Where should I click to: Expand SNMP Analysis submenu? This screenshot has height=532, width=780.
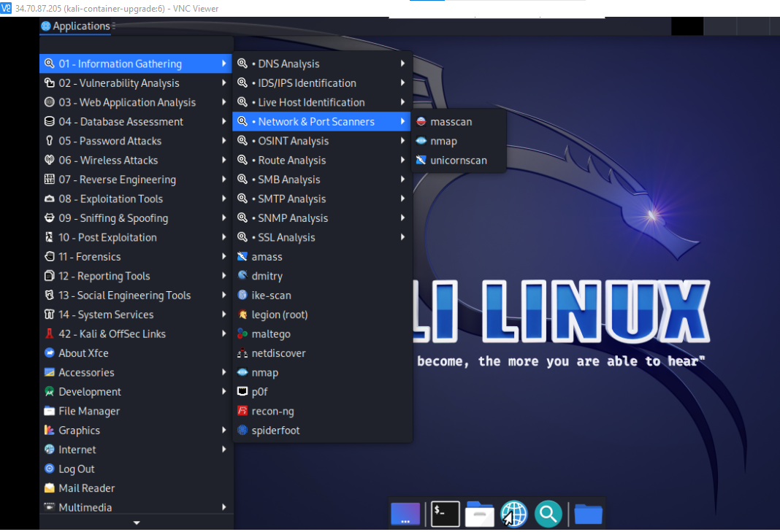coord(322,218)
